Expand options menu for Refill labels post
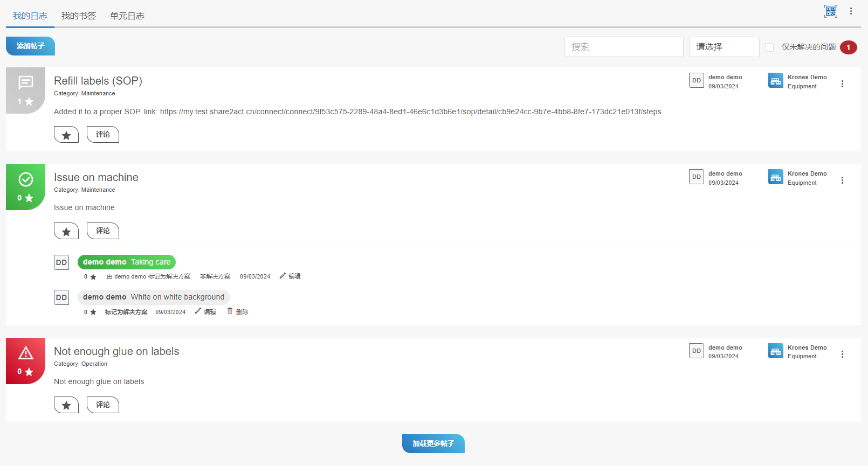868x466 pixels. [x=842, y=84]
